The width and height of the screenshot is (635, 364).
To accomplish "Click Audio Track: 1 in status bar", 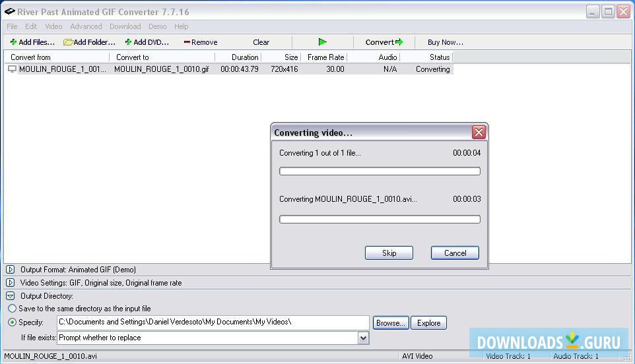I will click(576, 356).
